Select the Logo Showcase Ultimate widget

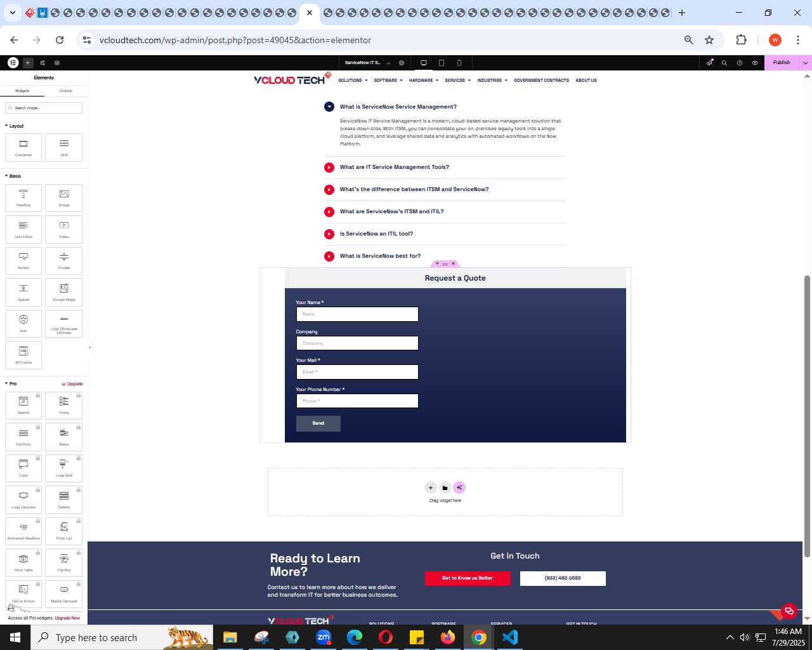(x=64, y=324)
